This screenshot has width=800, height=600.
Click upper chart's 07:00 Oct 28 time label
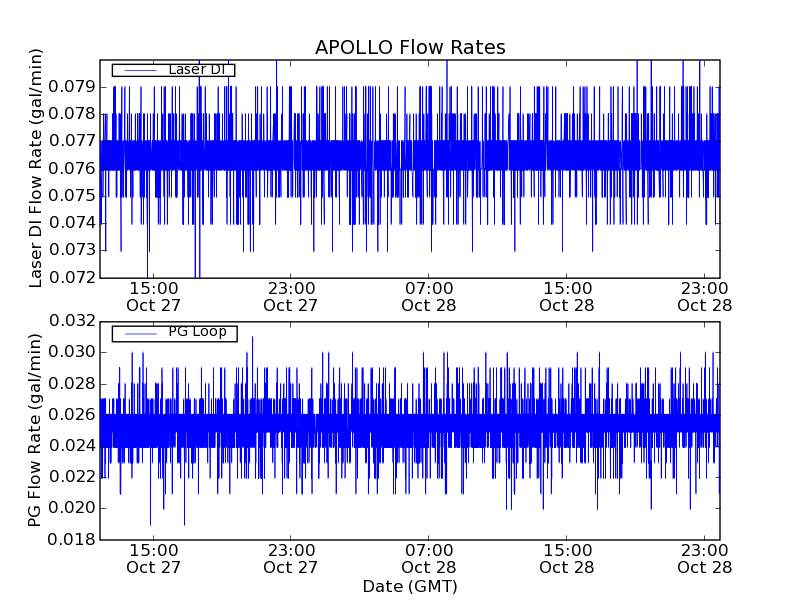pyautogui.click(x=429, y=295)
